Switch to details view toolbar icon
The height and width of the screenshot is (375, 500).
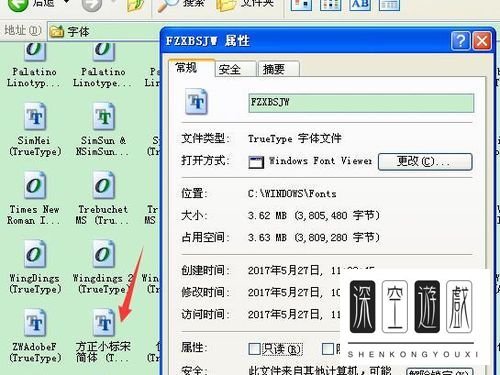click(x=389, y=5)
